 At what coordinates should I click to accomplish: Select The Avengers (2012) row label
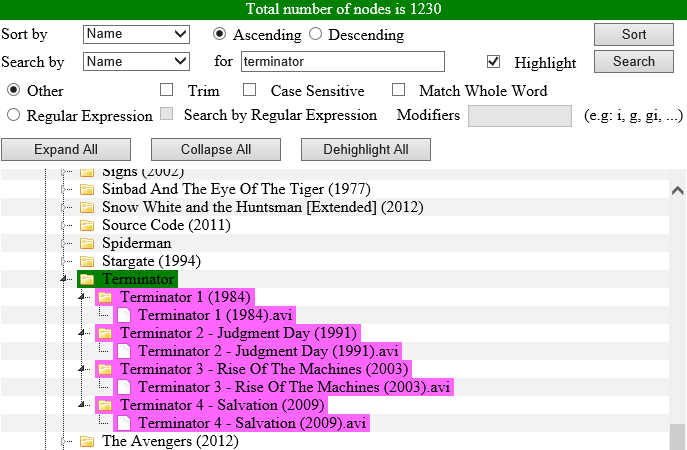point(170,441)
